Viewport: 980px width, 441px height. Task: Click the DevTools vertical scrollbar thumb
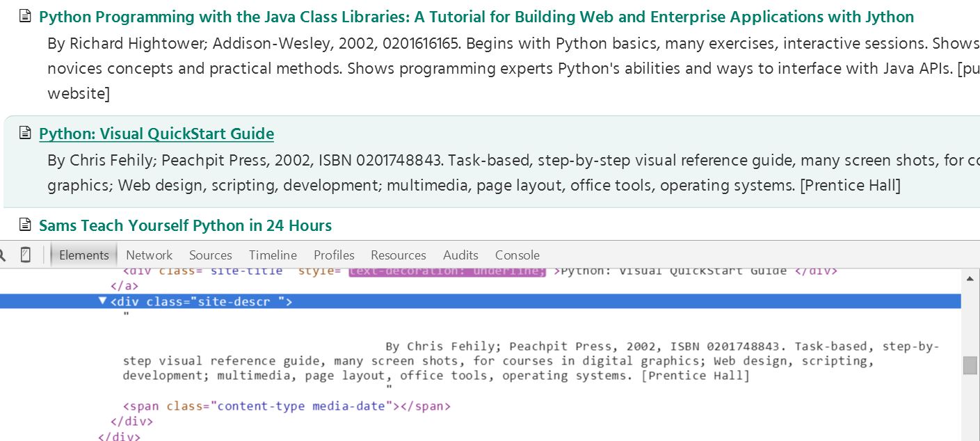(x=970, y=365)
